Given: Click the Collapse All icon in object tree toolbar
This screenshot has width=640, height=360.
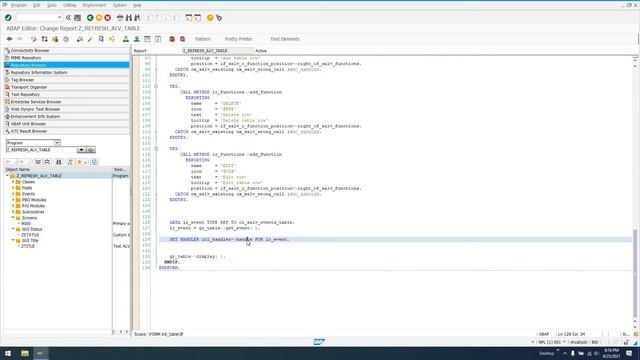Looking at the screenshot, I should coord(47,162).
